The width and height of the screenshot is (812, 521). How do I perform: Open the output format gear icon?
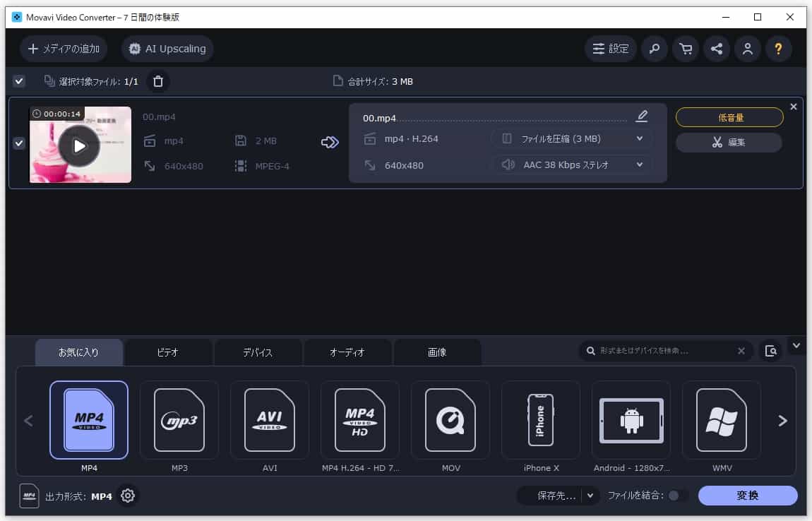pos(127,496)
